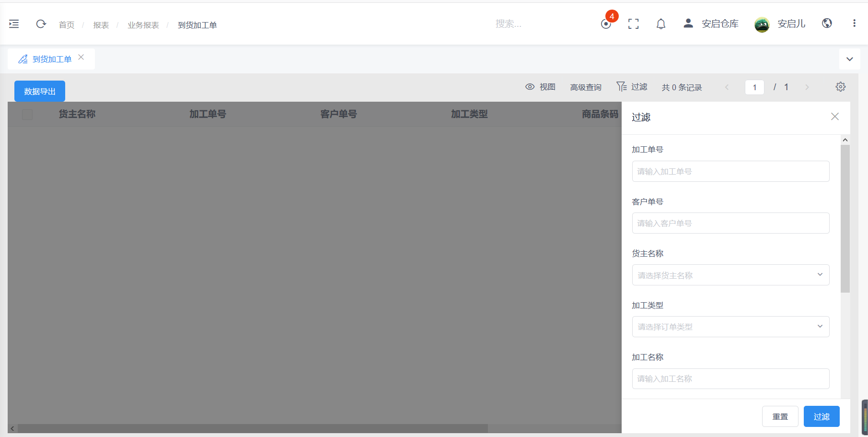Open the 安启仓库 warehouse selector
The height and width of the screenshot is (437, 868).
pyautogui.click(x=711, y=24)
